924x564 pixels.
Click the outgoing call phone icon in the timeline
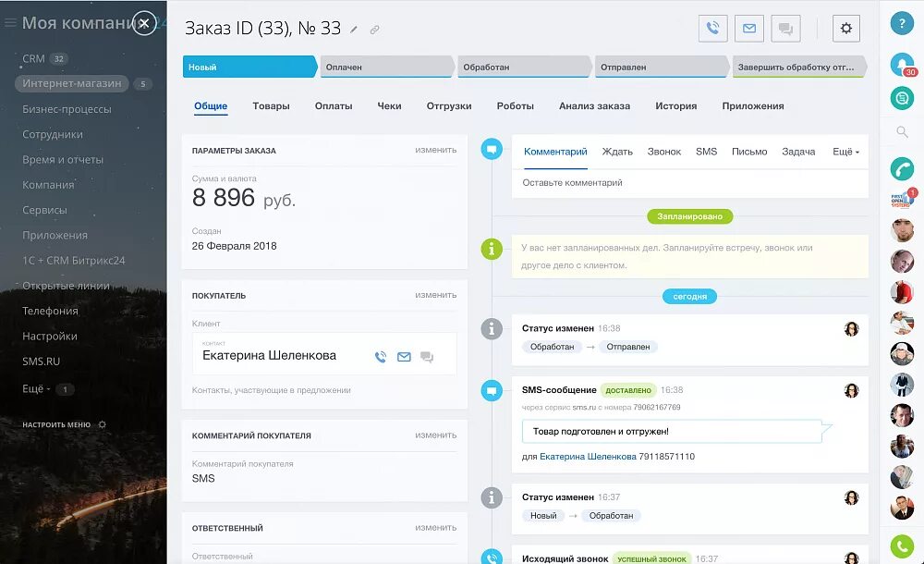(492, 557)
